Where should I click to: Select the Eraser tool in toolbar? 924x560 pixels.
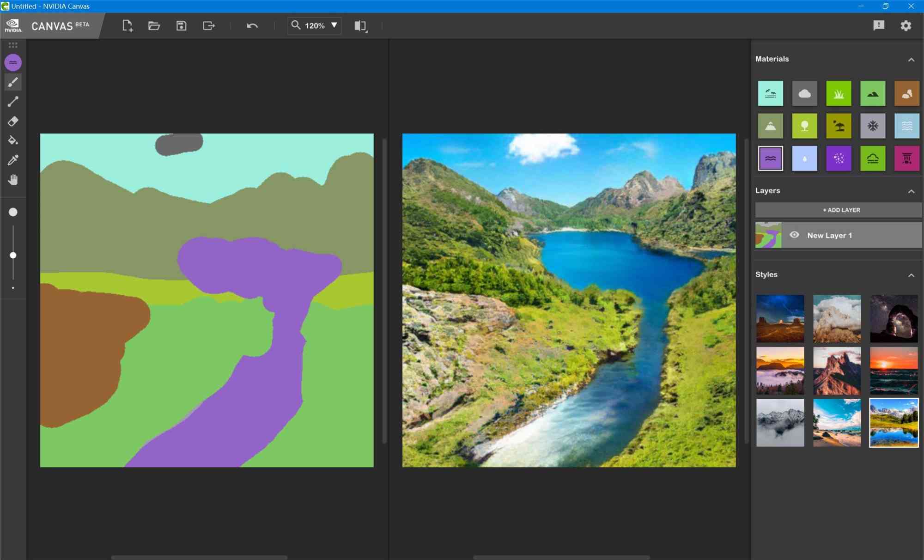point(12,121)
